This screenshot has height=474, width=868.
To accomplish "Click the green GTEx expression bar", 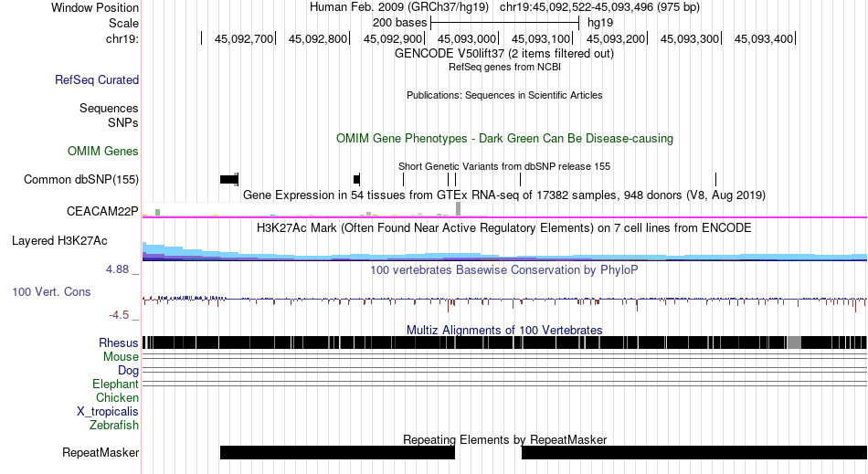I will 158,213.
